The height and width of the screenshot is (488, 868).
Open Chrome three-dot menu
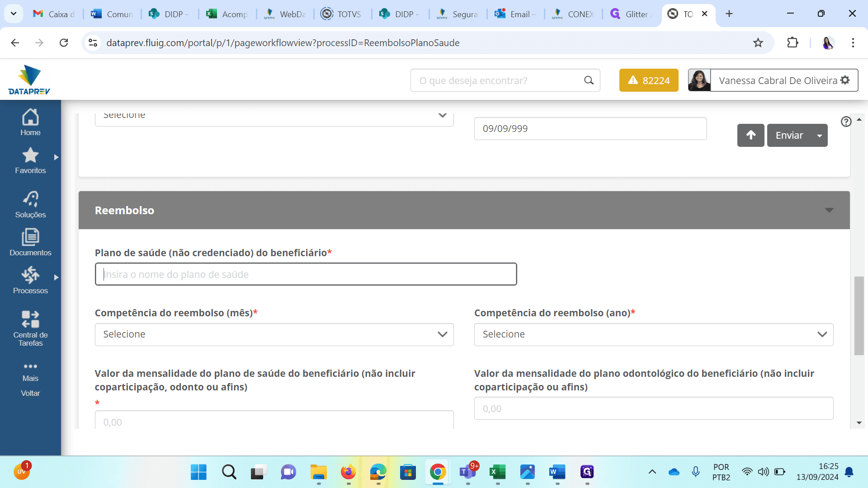(853, 42)
